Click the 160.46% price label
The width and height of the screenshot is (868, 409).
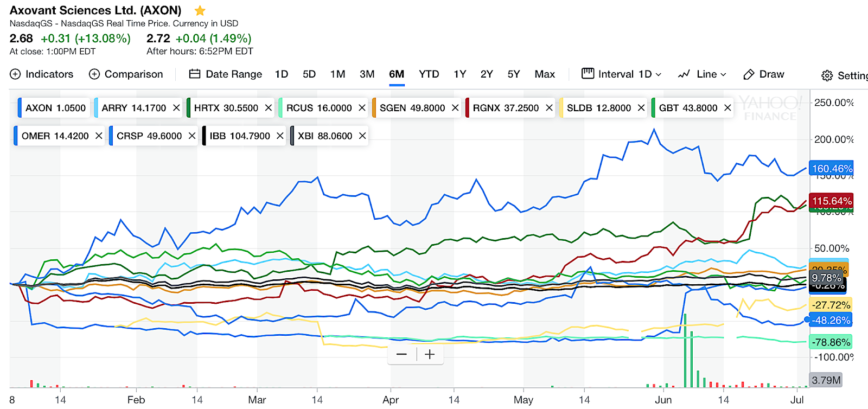point(832,169)
